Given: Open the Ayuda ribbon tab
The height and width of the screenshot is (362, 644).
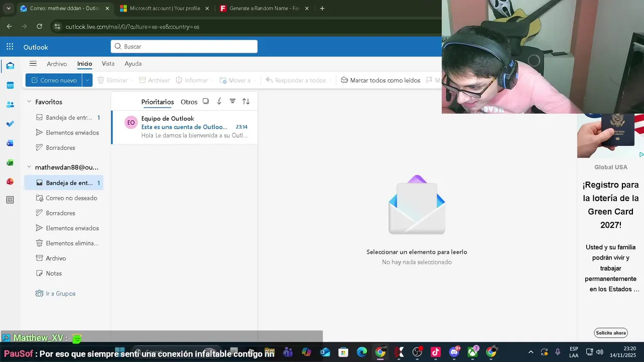Looking at the screenshot, I should [x=133, y=64].
